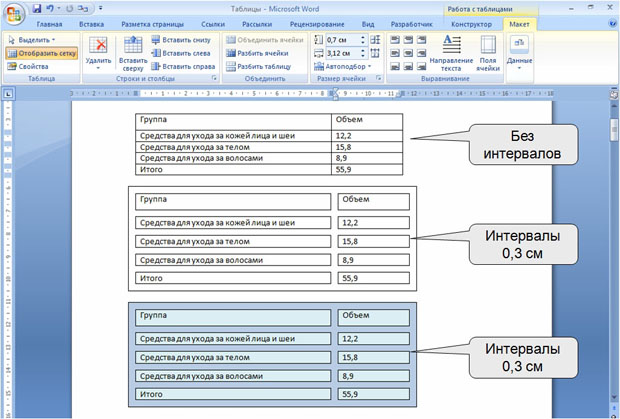
Task: Click Вставить снизу to insert row below
Action: 180,39
